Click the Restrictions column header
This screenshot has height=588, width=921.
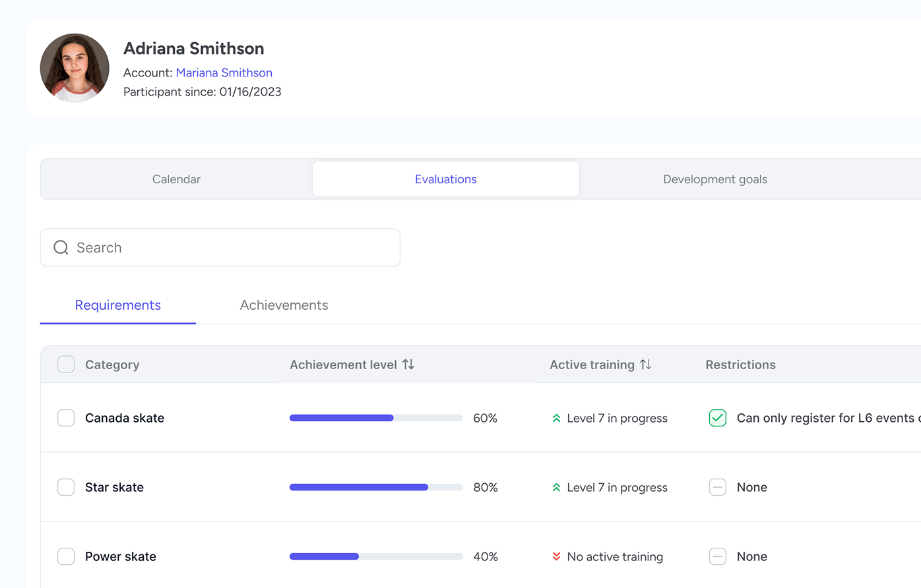[x=740, y=365]
